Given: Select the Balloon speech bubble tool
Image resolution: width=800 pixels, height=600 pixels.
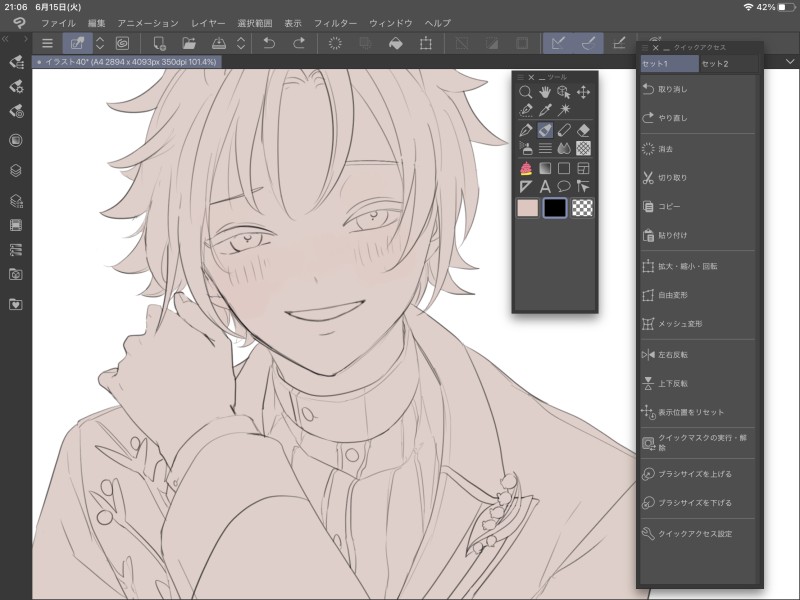Looking at the screenshot, I should click(564, 186).
